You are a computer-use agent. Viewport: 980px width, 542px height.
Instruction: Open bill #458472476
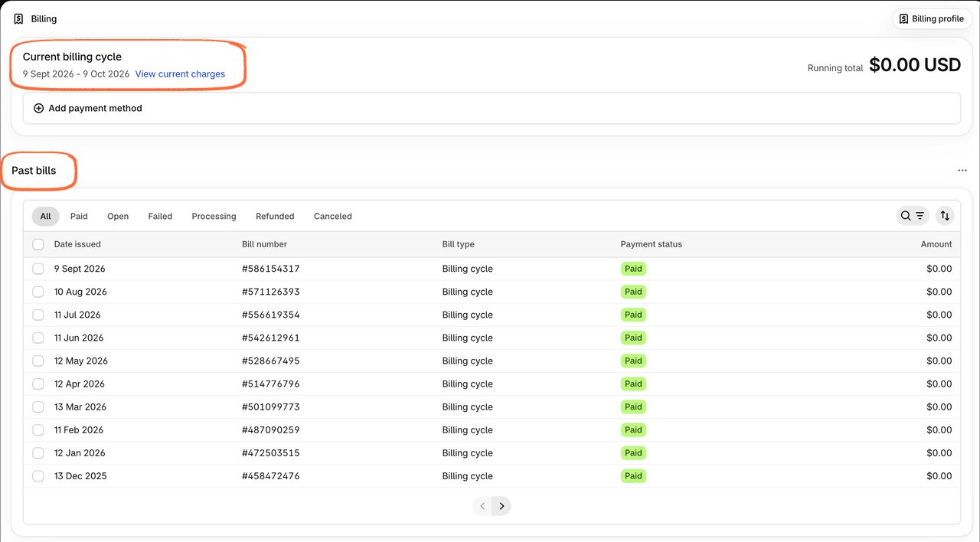pos(271,475)
